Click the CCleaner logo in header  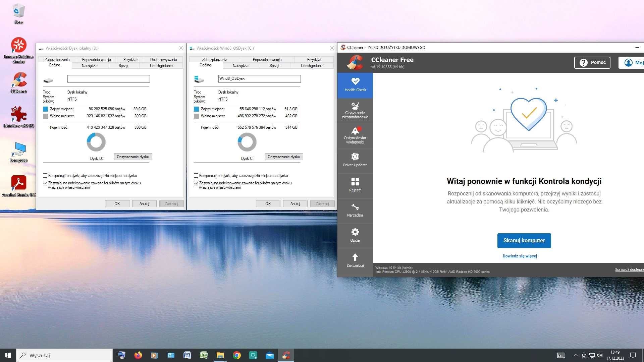355,62
